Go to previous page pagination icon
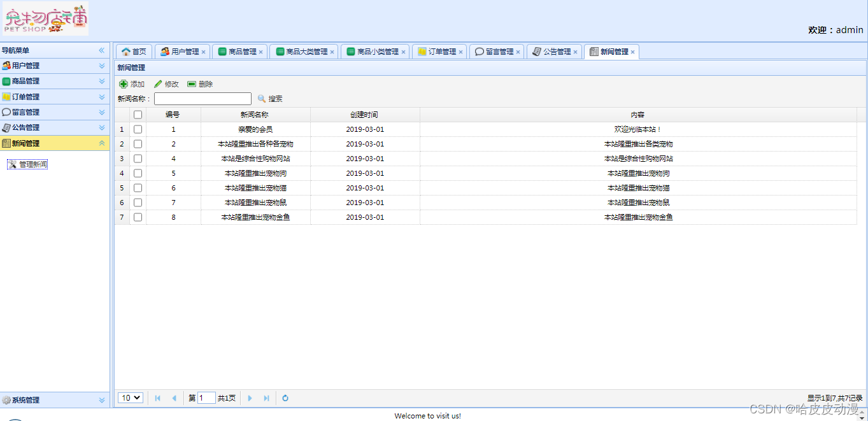 coord(174,398)
